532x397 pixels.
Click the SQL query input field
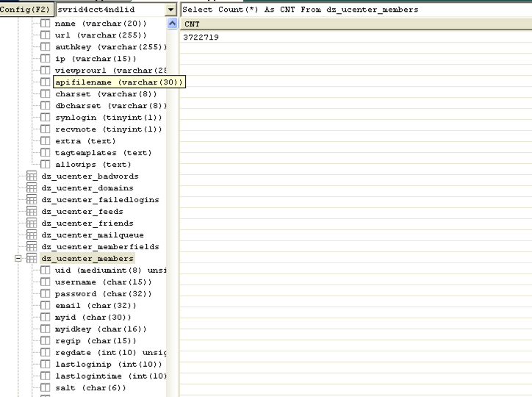356,10
